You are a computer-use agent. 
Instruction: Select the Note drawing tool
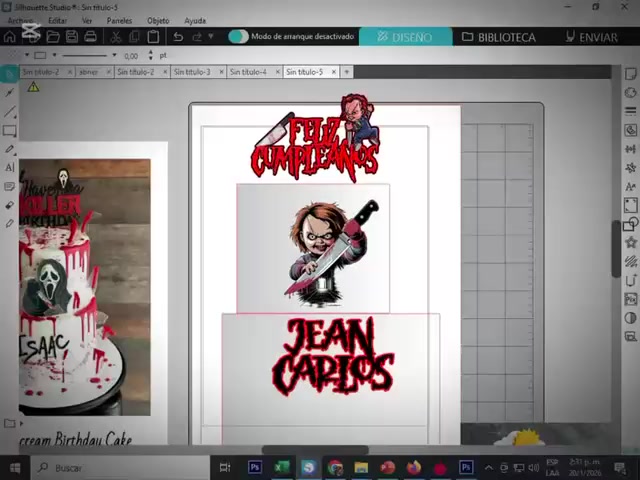tap(9, 187)
